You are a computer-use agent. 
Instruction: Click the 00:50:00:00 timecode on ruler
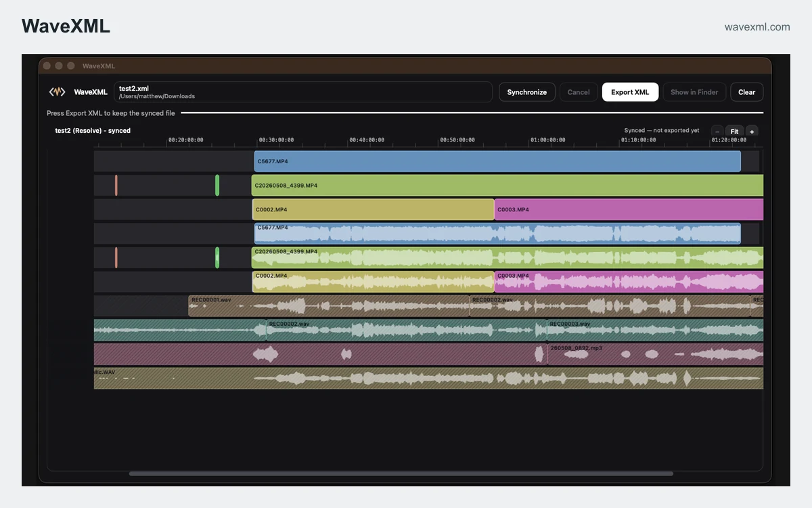457,140
